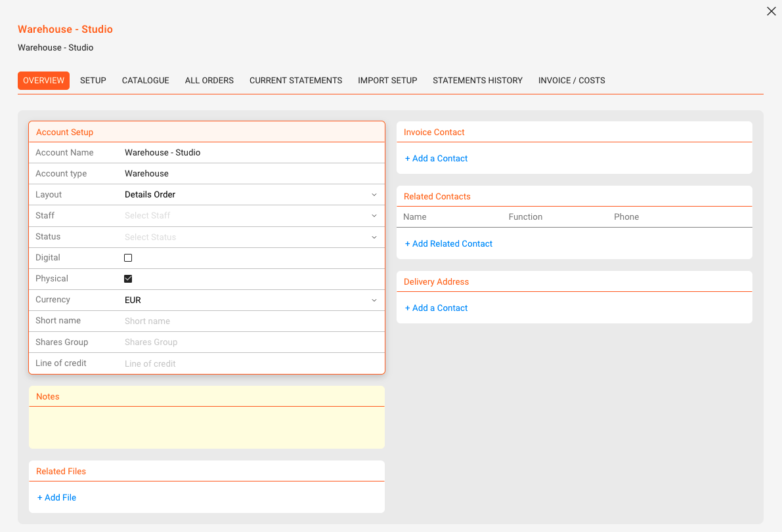782x532 pixels.
Task: Click the Add Related Contact link
Action: tap(448, 244)
